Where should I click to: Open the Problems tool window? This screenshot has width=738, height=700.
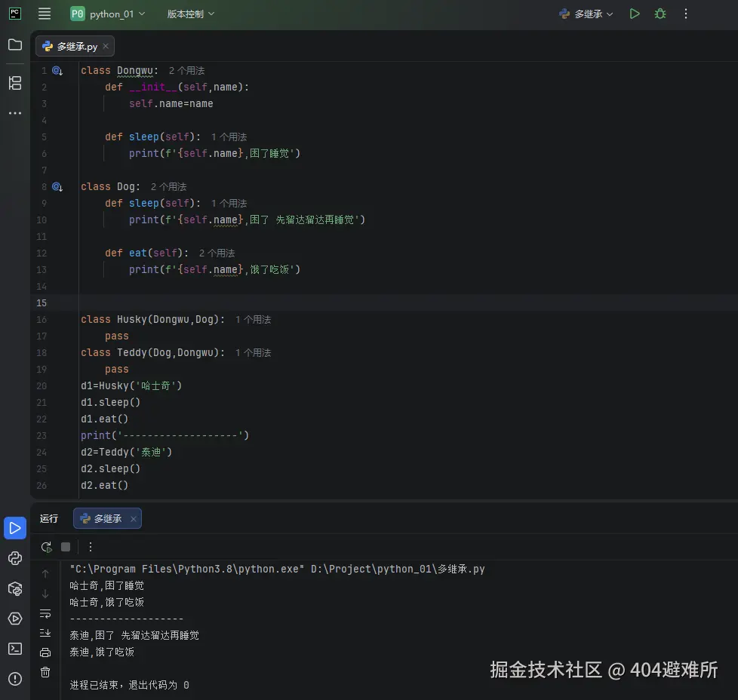tap(15, 679)
